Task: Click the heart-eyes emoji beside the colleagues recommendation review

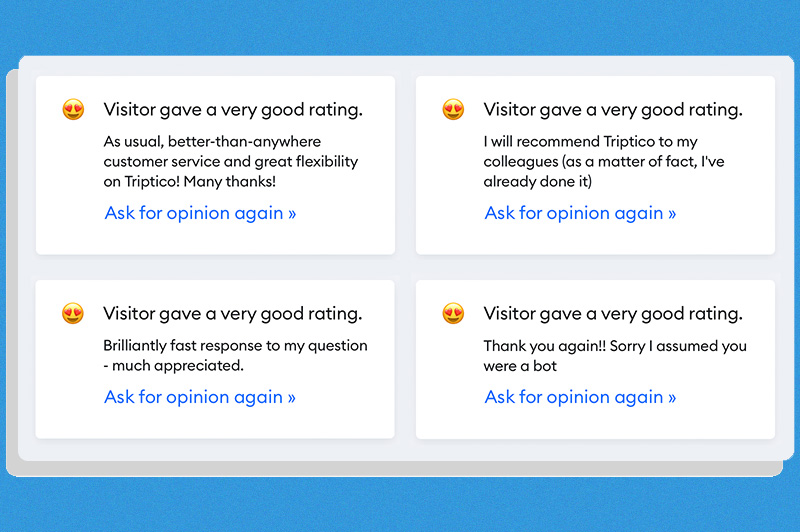Action: [x=453, y=110]
